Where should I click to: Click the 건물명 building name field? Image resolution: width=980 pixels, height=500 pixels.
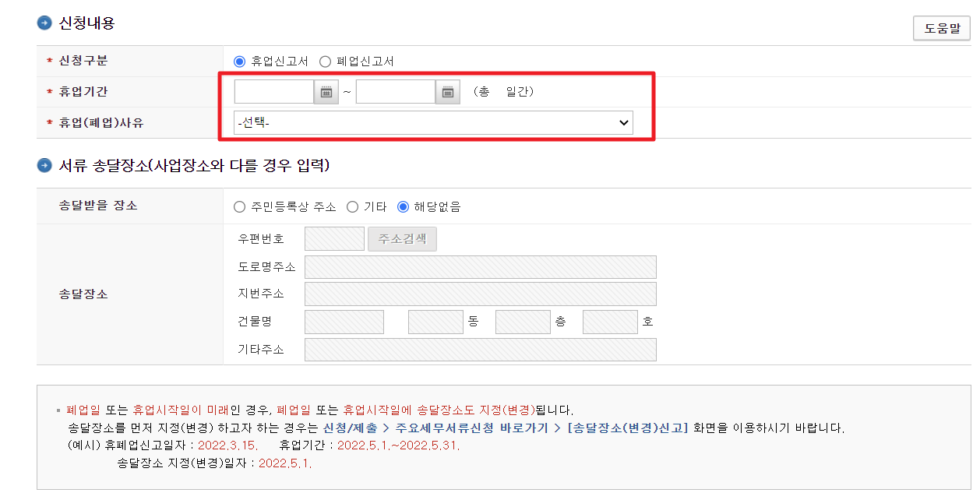click(x=344, y=321)
